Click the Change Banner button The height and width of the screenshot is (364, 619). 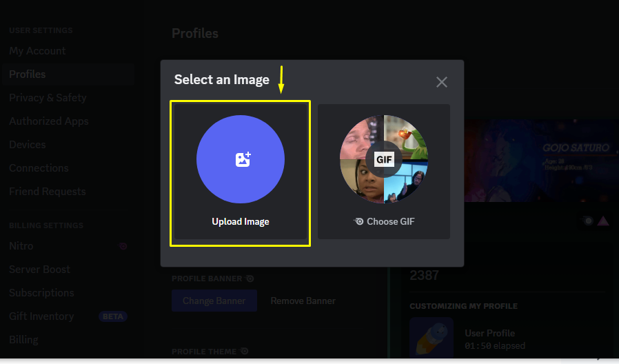[x=214, y=301]
